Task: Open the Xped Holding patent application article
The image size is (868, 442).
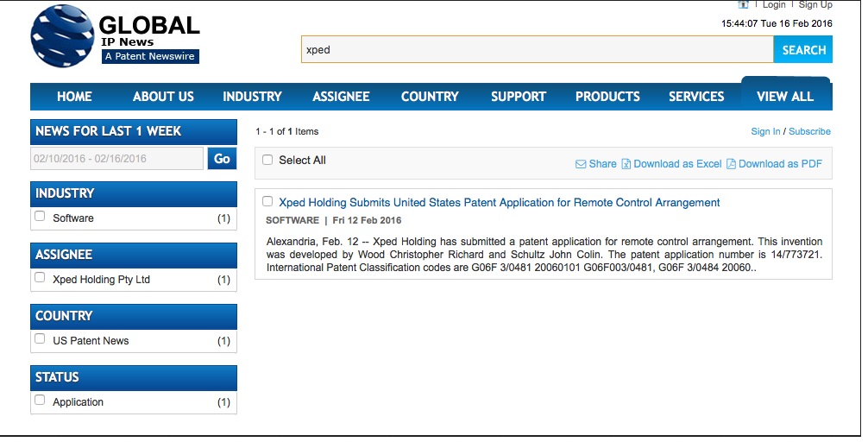Action: coord(499,203)
